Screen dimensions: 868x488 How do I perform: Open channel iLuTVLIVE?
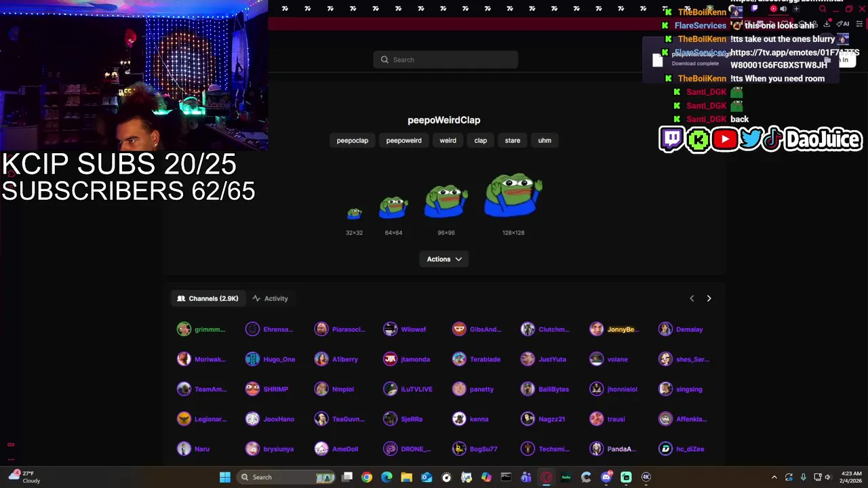[x=408, y=389]
